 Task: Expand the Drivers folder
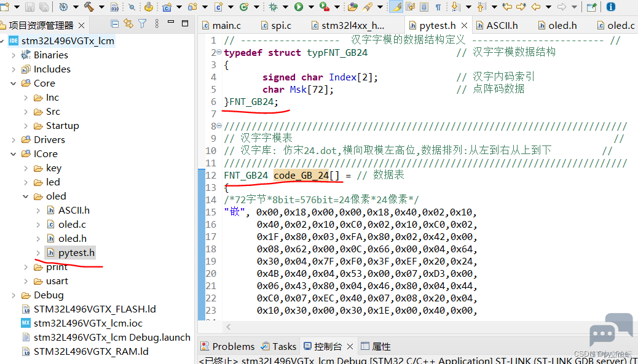14,140
